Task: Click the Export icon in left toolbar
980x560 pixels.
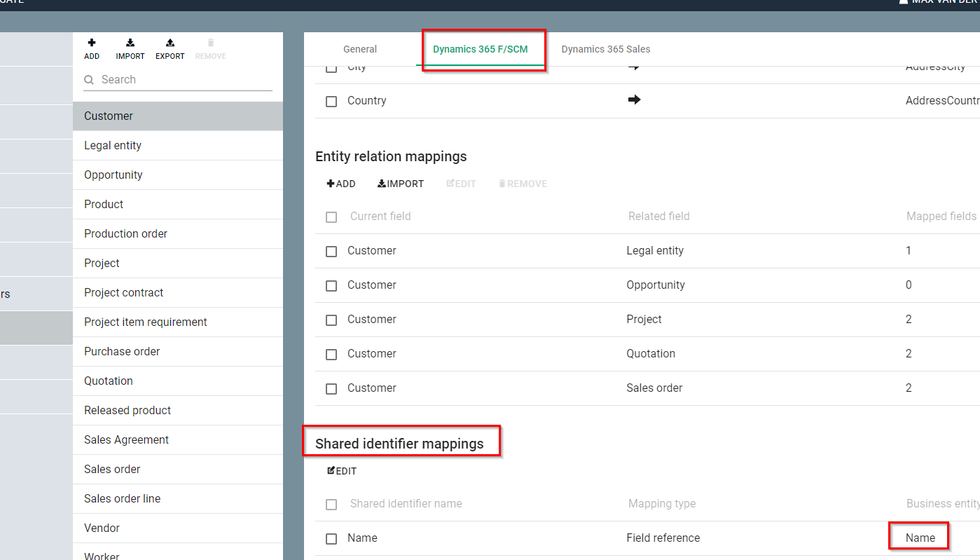Action: click(170, 43)
